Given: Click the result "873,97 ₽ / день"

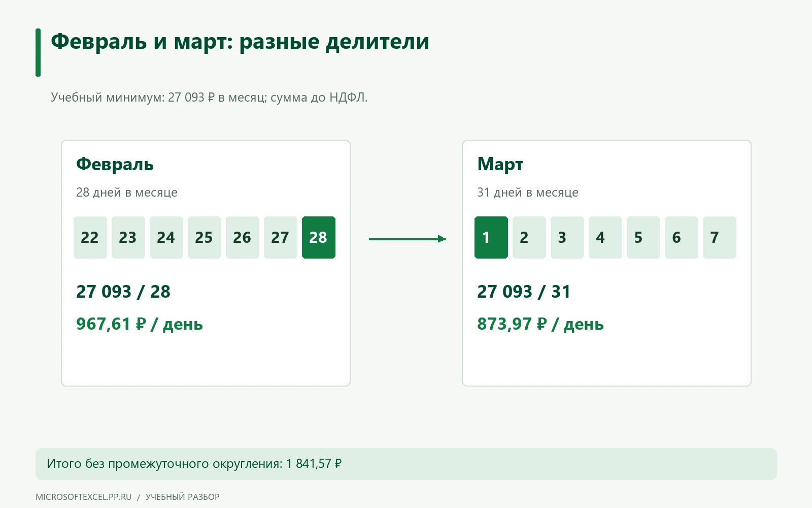Looking at the screenshot, I should click(x=540, y=324).
